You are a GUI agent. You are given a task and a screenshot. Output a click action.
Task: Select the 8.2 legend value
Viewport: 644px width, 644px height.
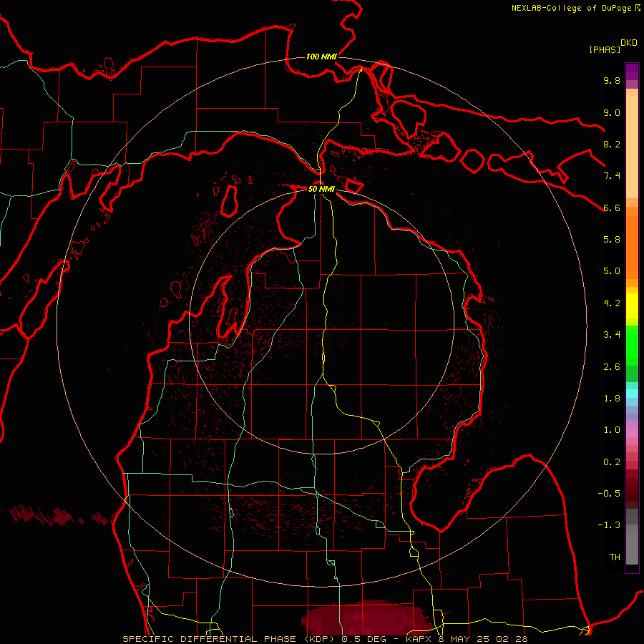[612, 144]
